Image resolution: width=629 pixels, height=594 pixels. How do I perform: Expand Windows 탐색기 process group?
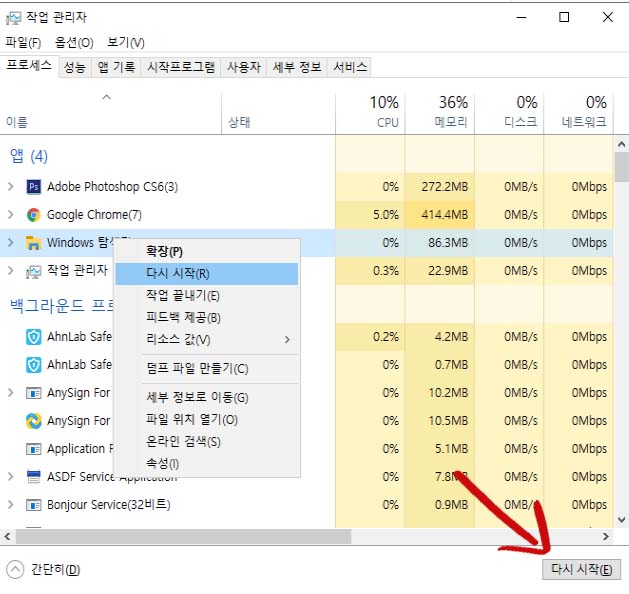coord(11,243)
